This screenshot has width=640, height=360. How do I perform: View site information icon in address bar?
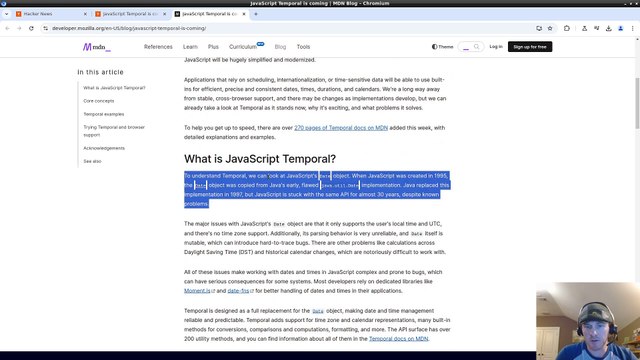(45, 28)
